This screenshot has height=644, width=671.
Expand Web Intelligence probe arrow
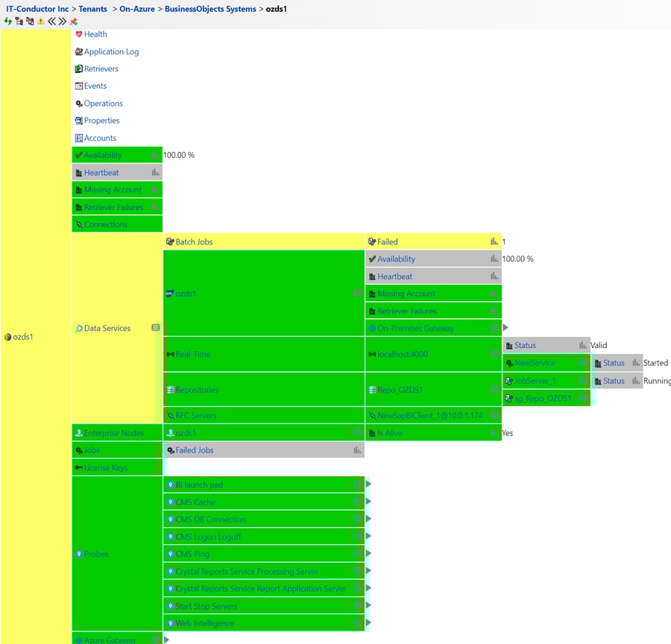[x=368, y=622]
